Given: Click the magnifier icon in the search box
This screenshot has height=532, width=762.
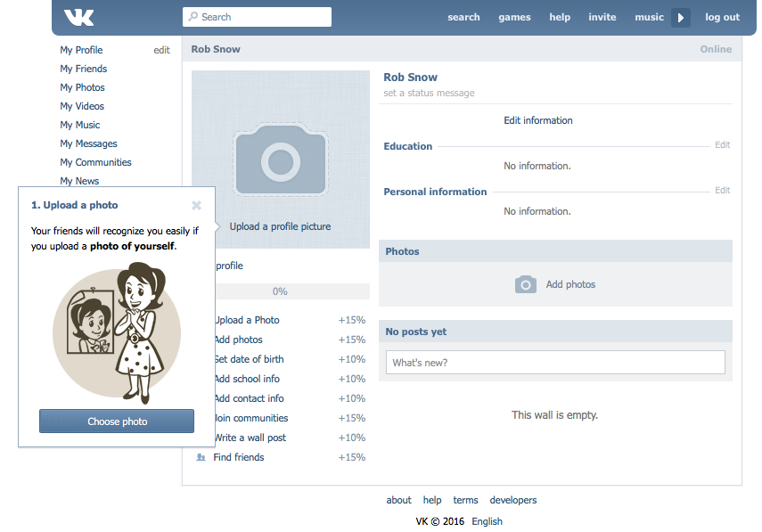Looking at the screenshot, I should (193, 17).
